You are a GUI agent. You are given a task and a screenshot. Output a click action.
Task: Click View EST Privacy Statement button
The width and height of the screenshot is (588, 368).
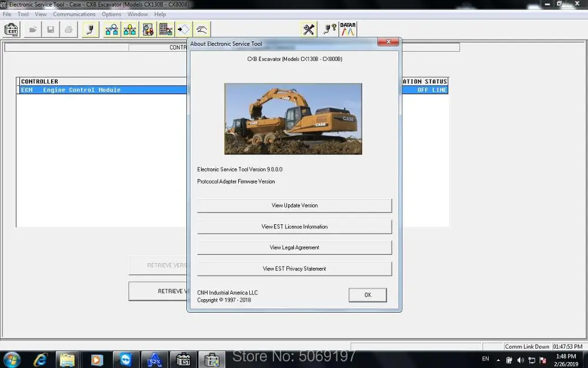(295, 269)
